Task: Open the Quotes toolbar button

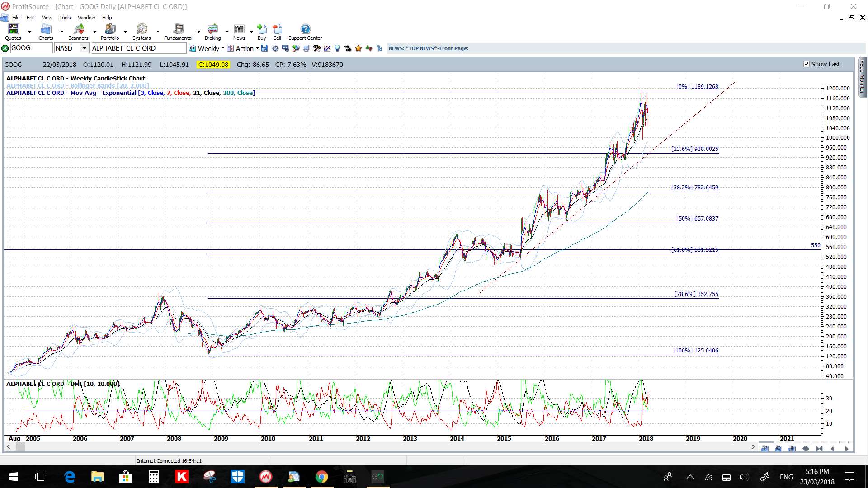Action: (14, 32)
